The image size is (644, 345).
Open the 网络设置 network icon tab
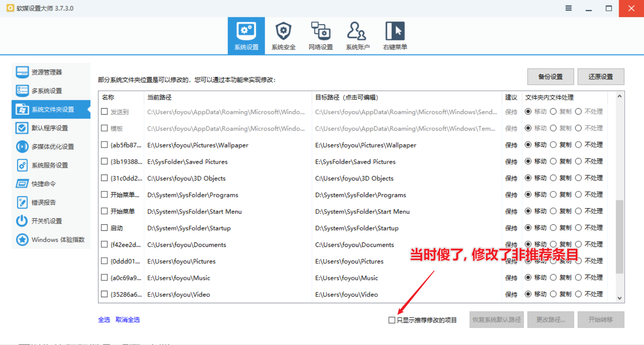click(321, 31)
